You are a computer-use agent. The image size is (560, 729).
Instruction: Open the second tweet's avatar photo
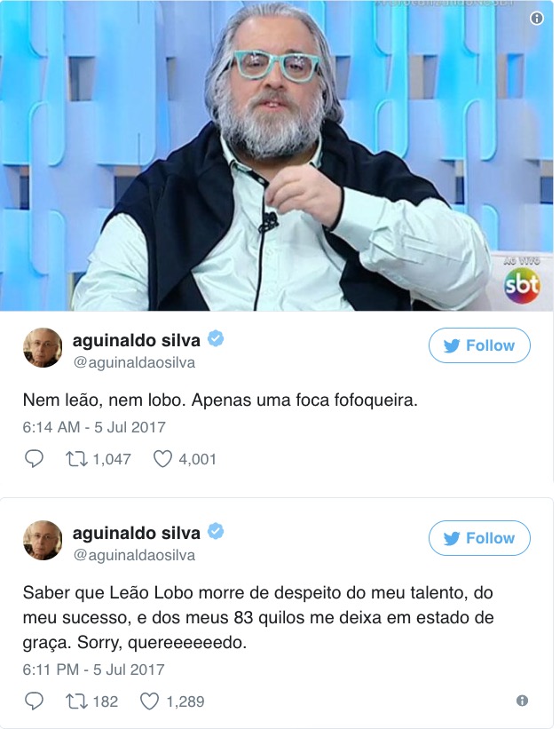pos(43,540)
